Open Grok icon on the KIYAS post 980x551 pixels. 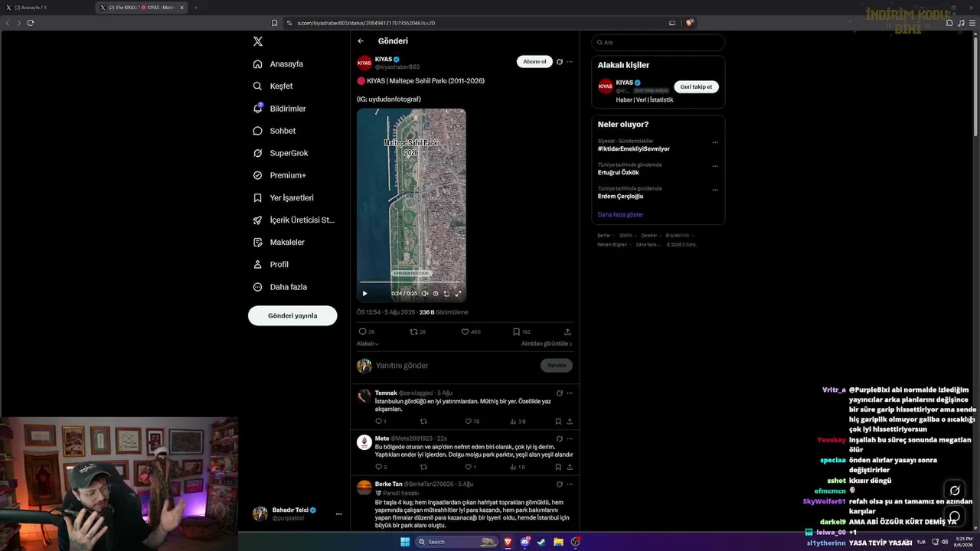pyautogui.click(x=560, y=62)
